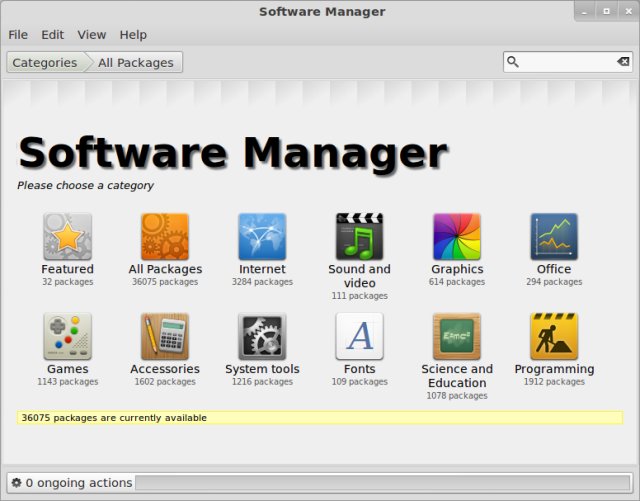This screenshot has height=501, width=640.
Task: Click the '32 packages' count text
Action: [67, 282]
